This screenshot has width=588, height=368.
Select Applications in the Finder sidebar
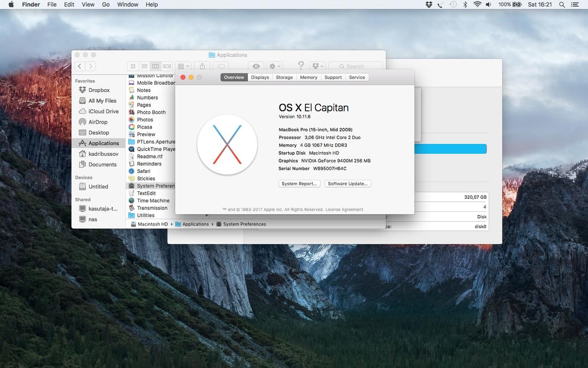coord(99,143)
